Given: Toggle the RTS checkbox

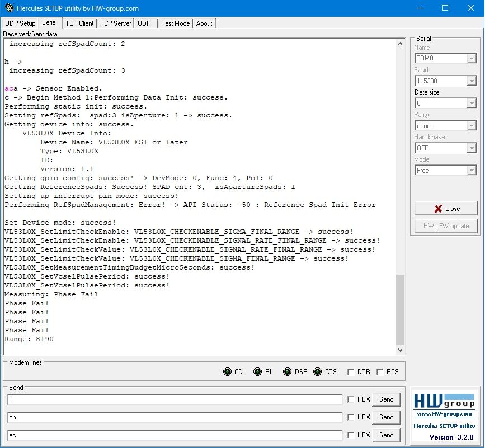Looking at the screenshot, I should pos(380,371).
